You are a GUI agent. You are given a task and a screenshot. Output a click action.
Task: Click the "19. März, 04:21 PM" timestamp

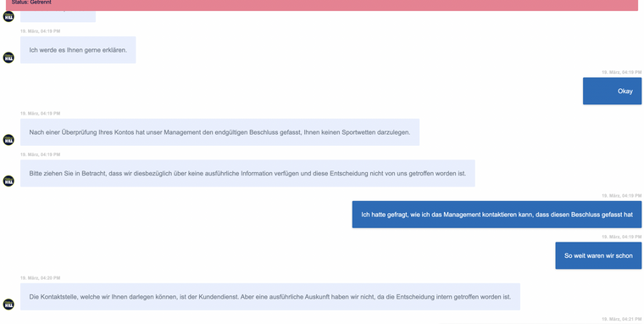coord(621,319)
